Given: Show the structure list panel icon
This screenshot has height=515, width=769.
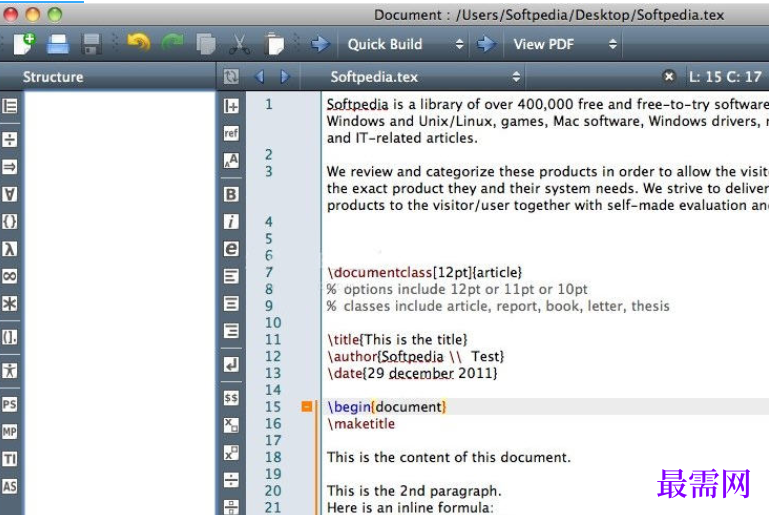Looking at the screenshot, I should click(x=10, y=106).
